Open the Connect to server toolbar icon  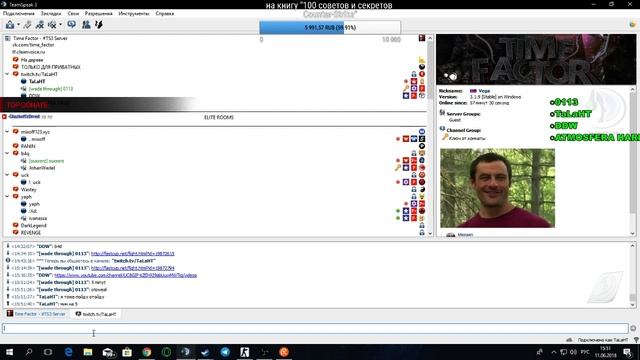click(10, 25)
